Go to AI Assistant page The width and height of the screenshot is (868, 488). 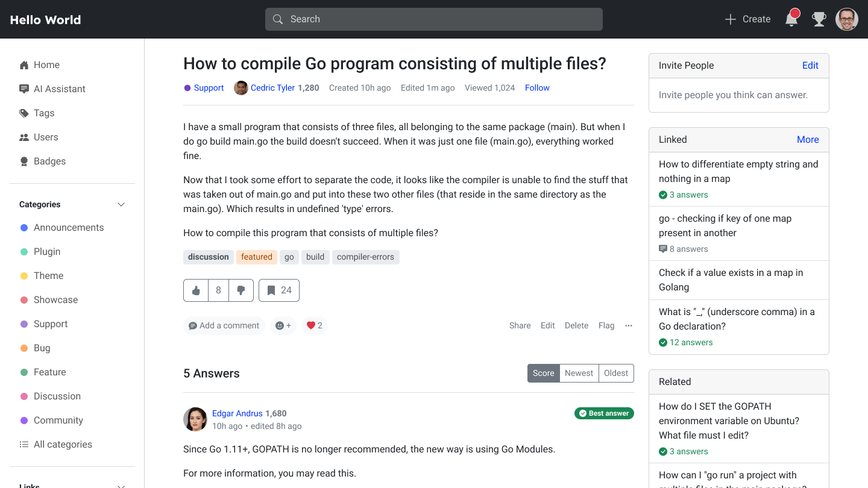point(59,89)
